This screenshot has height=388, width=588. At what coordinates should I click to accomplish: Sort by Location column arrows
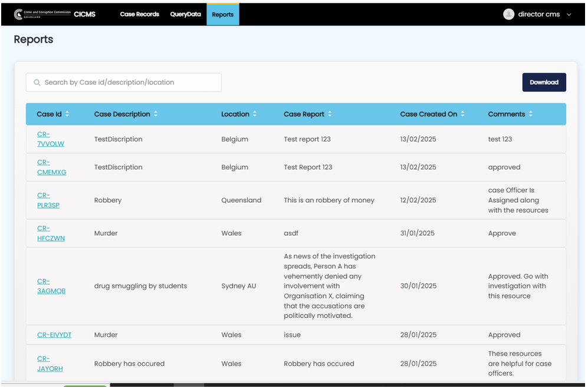pyautogui.click(x=255, y=114)
